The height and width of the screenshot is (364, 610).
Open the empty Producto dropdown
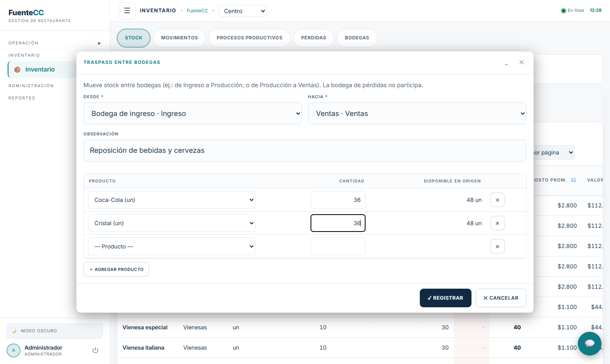click(x=172, y=246)
